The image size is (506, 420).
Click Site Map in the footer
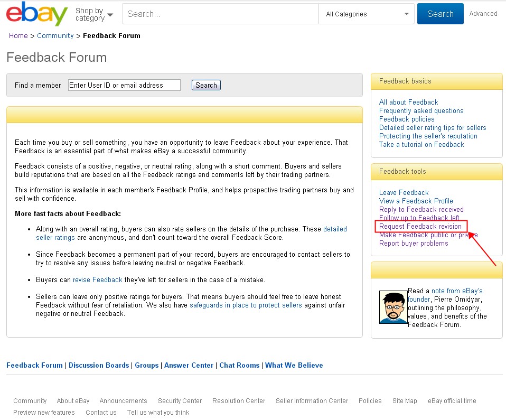(x=405, y=401)
